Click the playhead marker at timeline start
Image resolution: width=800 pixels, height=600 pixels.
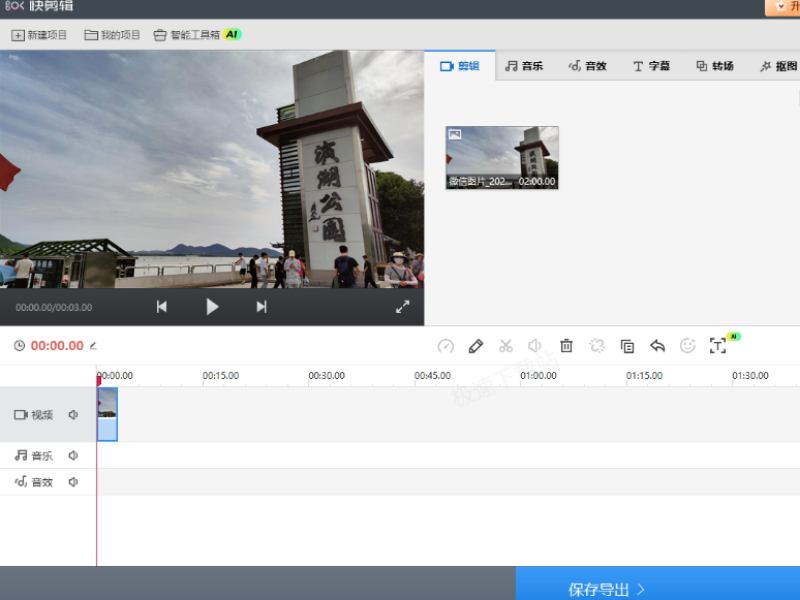98,379
